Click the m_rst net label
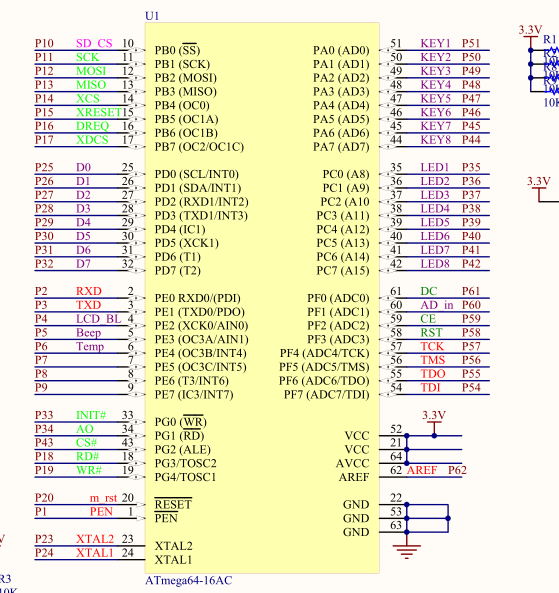The image size is (559, 593). pyautogui.click(x=103, y=498)
